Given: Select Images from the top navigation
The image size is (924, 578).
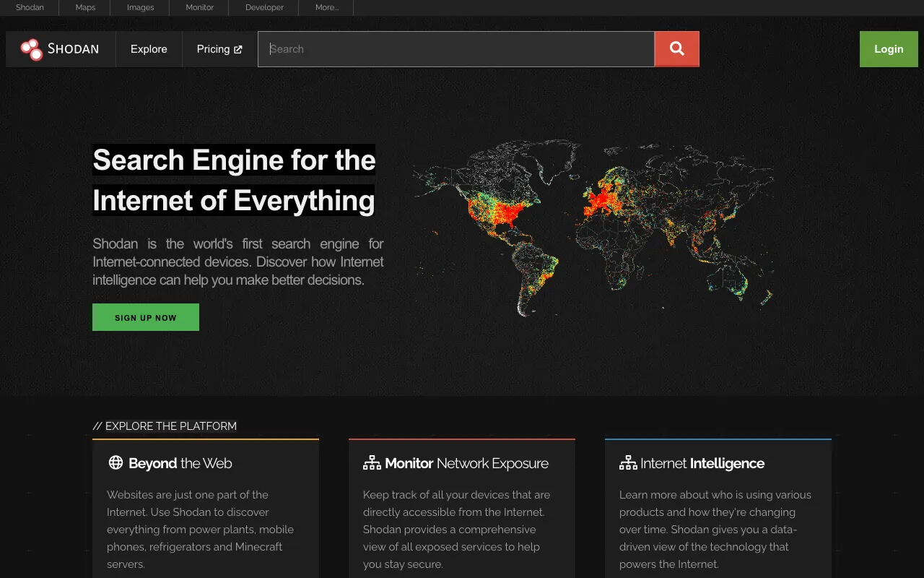Looking at the screenshot, I should pos(139,7).
